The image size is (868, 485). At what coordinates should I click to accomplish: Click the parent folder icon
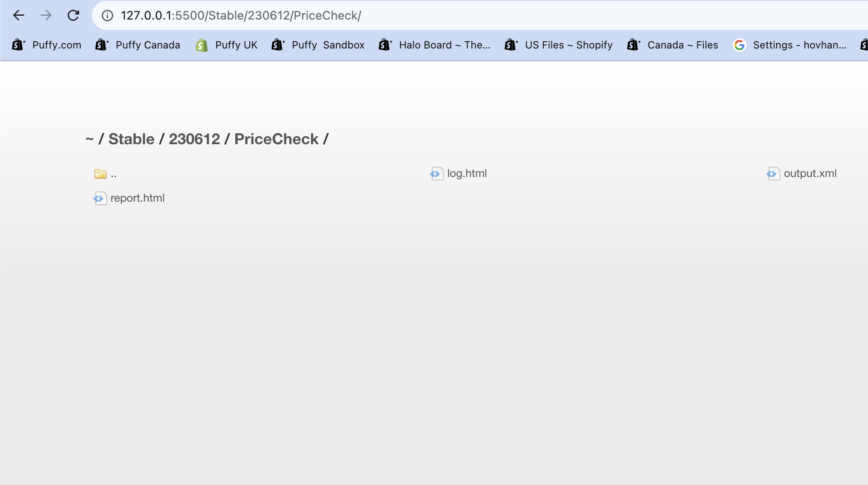click(100, 174)
